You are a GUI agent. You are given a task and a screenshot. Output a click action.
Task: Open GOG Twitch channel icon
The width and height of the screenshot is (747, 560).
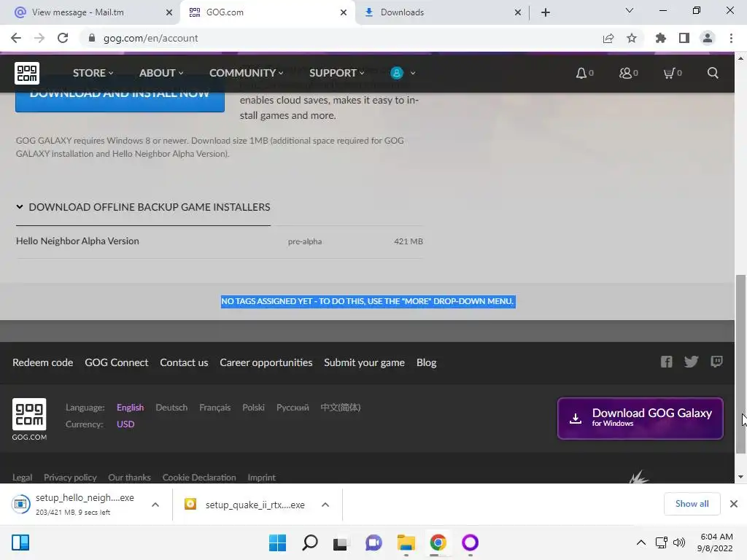point(716,362)
